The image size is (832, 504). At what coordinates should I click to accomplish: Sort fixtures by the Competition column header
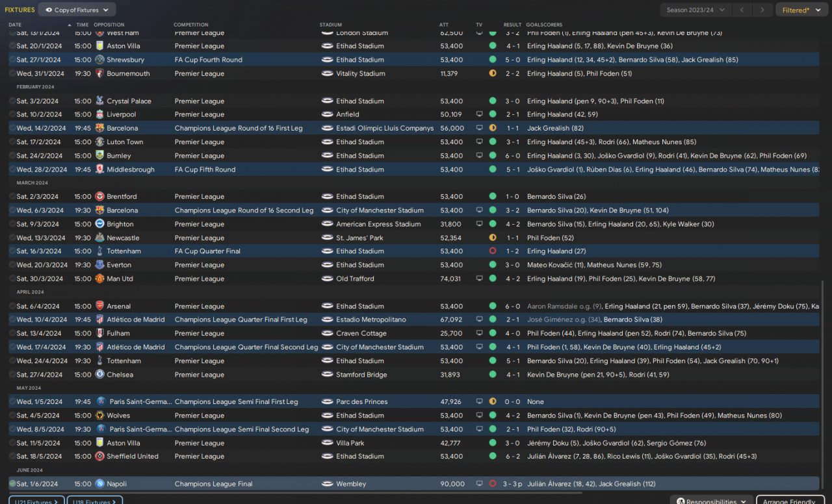(191, 25)
